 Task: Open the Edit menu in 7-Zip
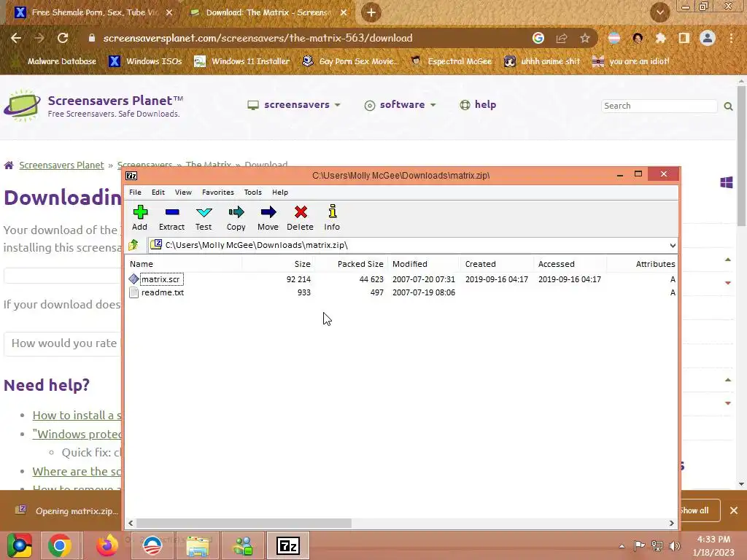(158, 192)
